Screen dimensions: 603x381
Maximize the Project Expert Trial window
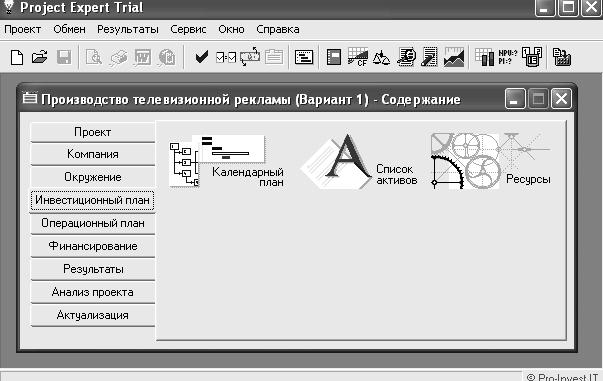(x=568, y=8)
